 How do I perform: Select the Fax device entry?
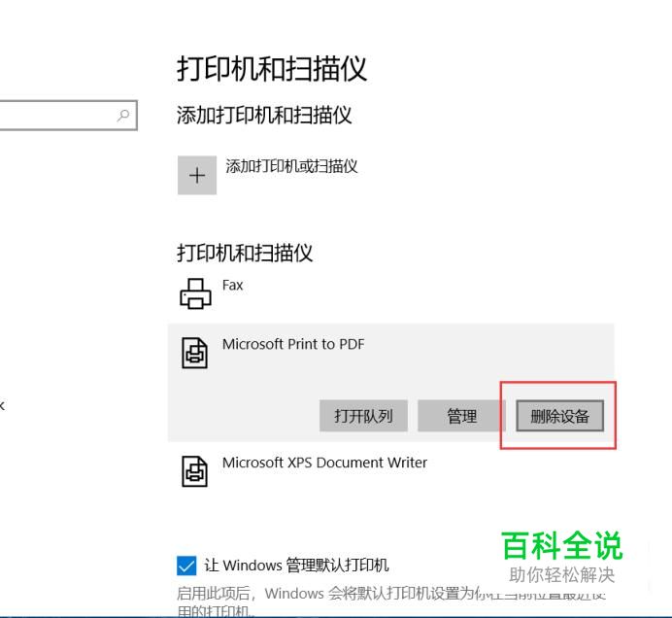click(390, 293)
